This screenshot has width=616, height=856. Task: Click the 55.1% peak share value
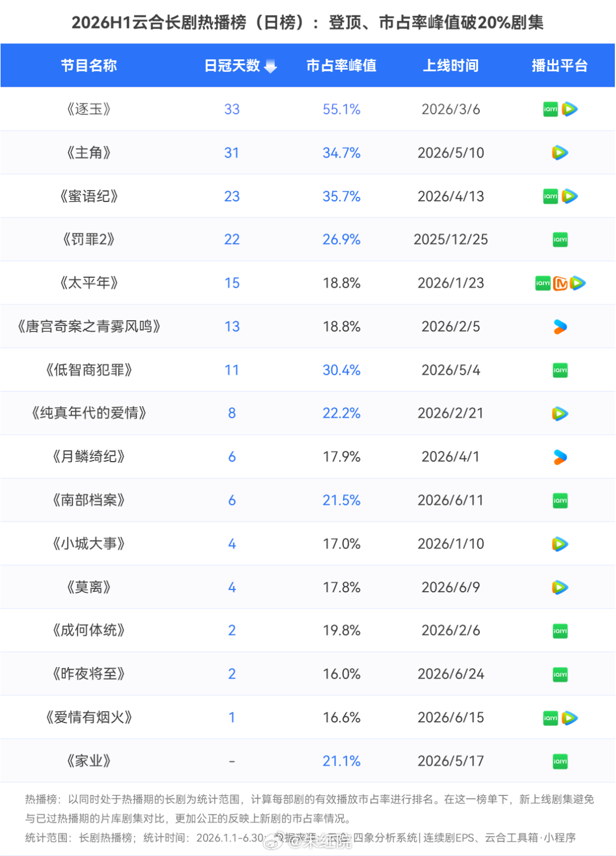[342, 110]
